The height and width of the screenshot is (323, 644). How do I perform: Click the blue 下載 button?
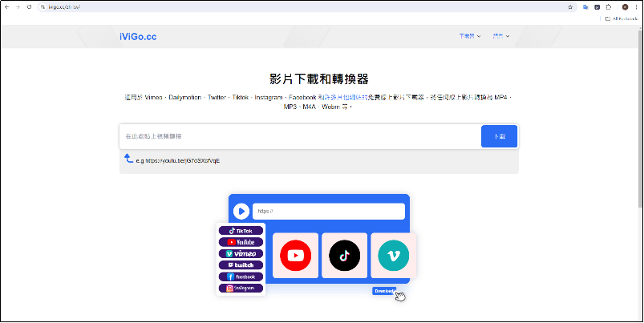pos(499,136)
